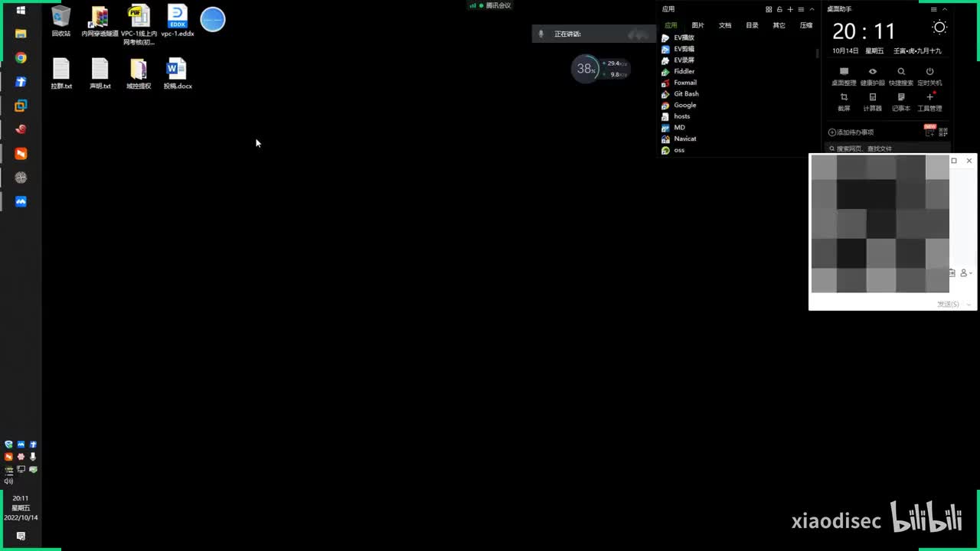Launch EV剪辑 from the app list
Image resolution: width=980 pixels, height=551 pixels.
(678, 49)
